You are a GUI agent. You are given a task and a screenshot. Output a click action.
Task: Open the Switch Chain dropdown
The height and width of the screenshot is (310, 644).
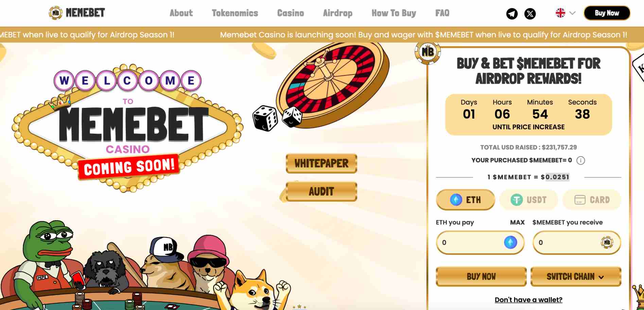click(576, 276)
